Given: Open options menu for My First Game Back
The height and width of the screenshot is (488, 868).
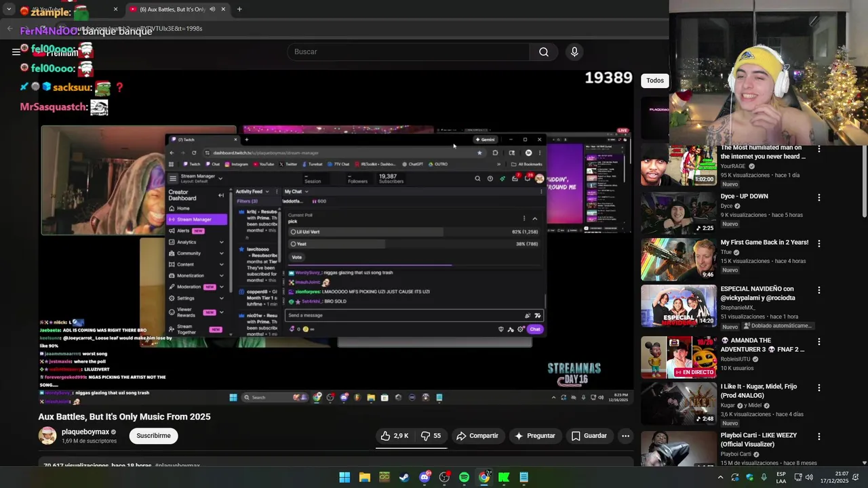Looking at the screenshot, I should (x=818, y=243).
